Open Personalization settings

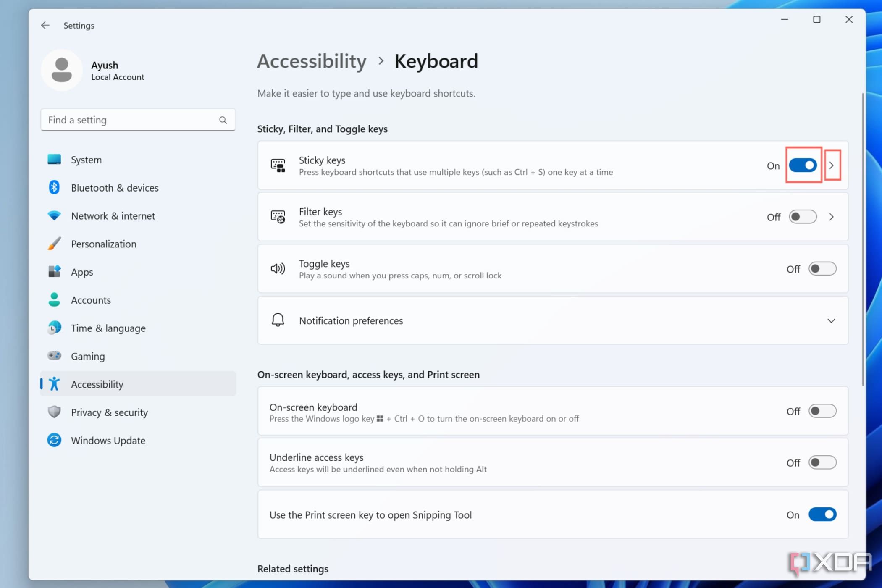[138, 244]
